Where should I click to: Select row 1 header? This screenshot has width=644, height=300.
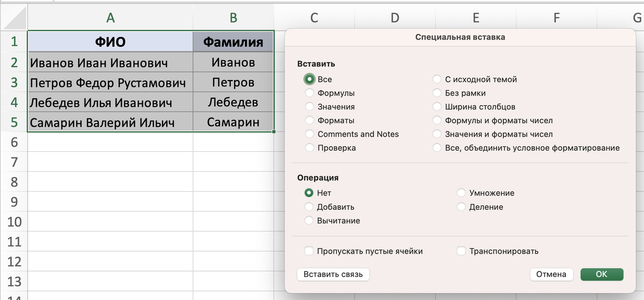pyautogui.click(x=14, y=41)
